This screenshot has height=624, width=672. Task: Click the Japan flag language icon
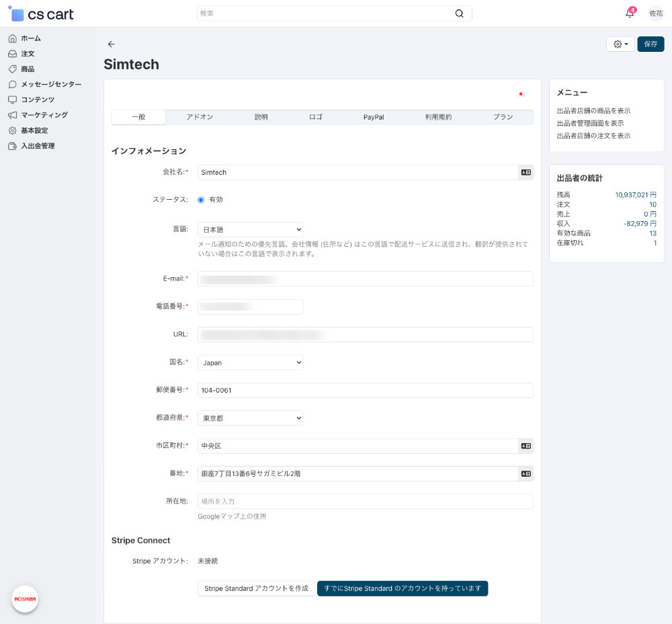pos(521,94)
